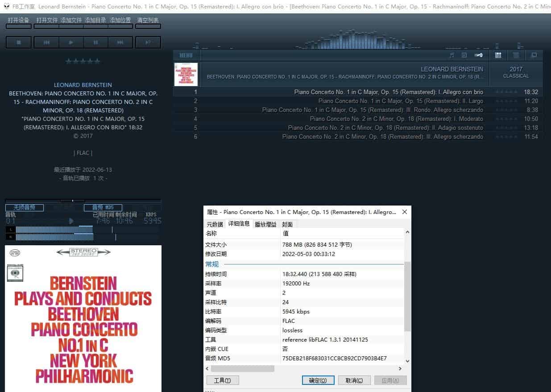The image size is (551, 392).
Task: Click the overlapping window icon in playlist toolbar
Action: coord(534,55)
